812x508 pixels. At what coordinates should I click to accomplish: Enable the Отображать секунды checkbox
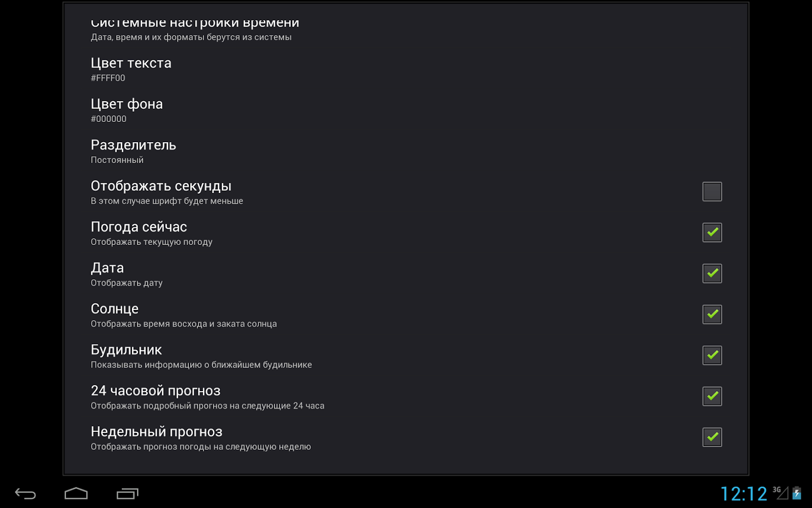712,191
